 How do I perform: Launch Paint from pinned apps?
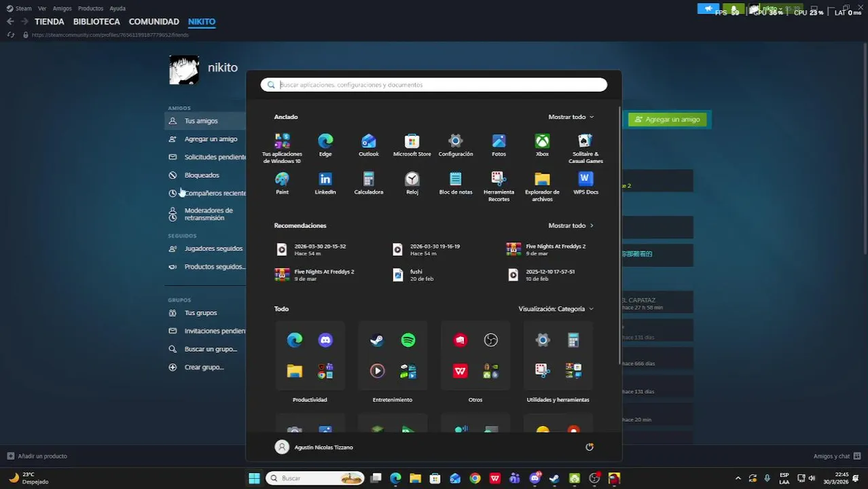pyautogui.click(x=282, y=183)
